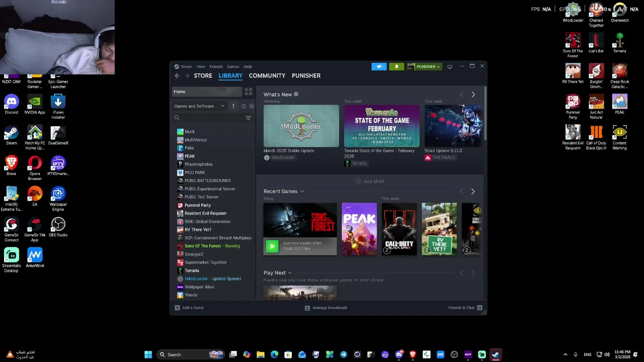The image size is (644, 362).
Task: Open the Help menu in Steam
Action: pyautogui.click(x=248, y=66)
